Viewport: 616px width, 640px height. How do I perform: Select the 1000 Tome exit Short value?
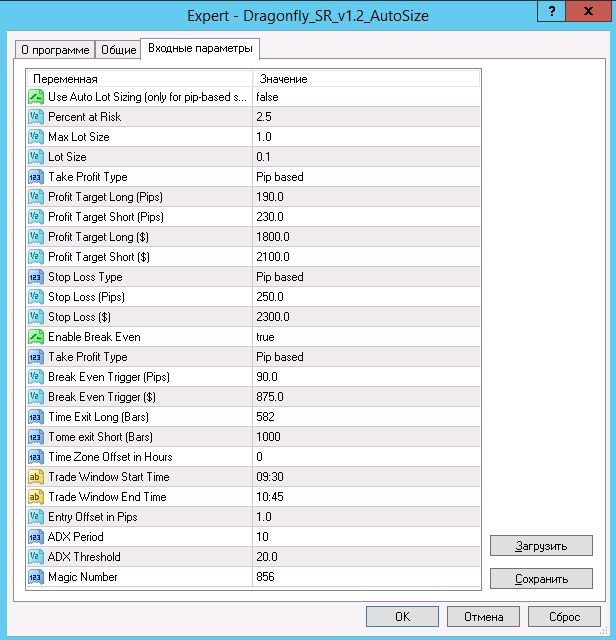366,437
